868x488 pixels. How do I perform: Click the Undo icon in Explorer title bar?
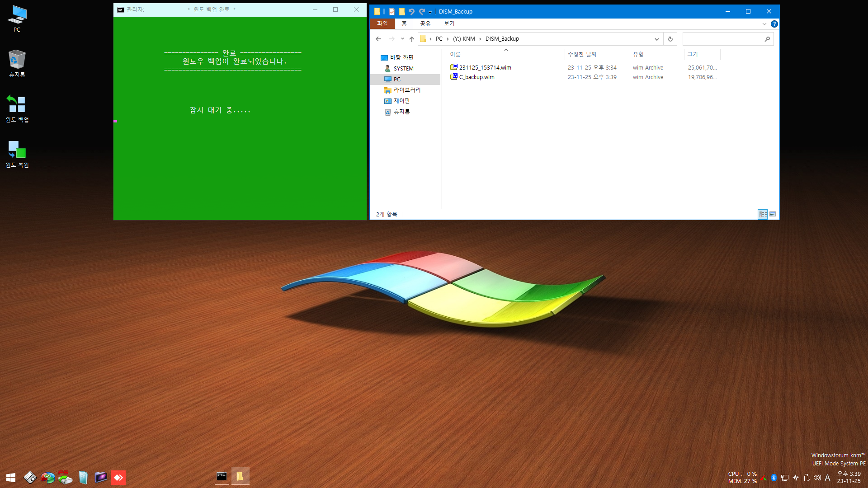tap(411, 12)
